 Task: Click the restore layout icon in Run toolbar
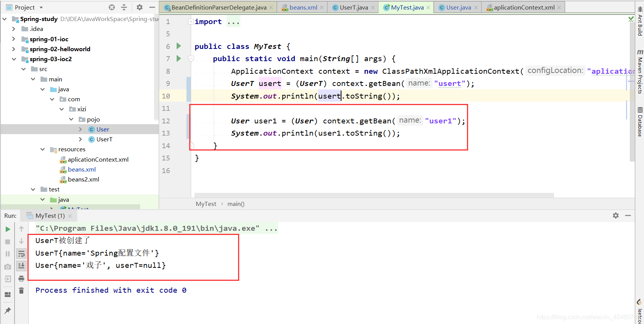[x=8, y=294]
